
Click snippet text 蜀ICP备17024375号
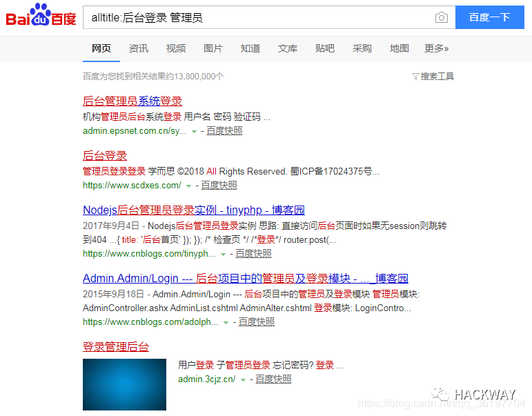point(331,171)
